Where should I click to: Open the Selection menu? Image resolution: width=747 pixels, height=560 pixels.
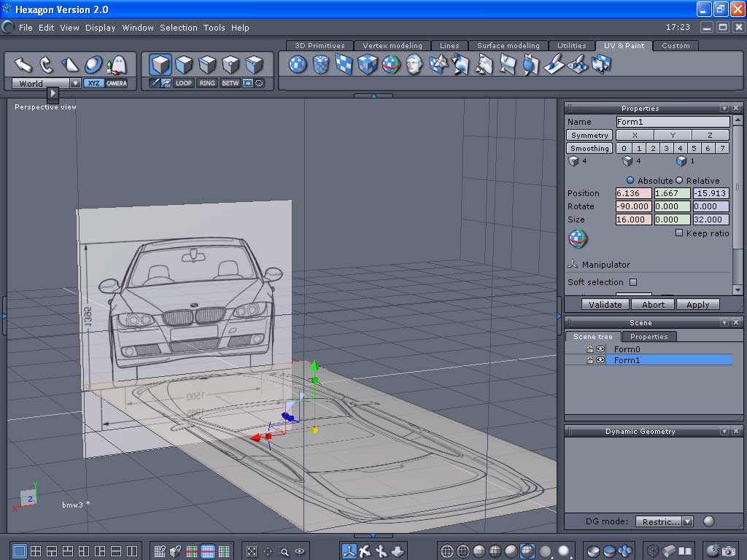tap(179, 28)
